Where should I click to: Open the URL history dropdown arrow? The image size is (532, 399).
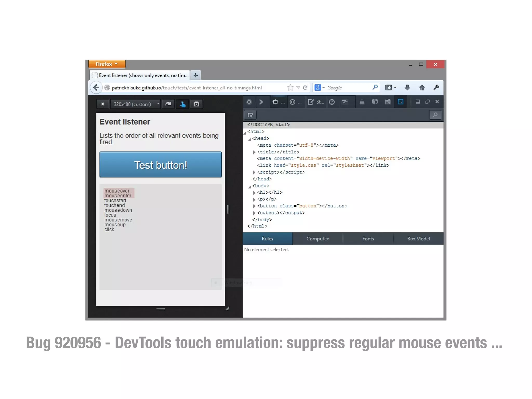[x=298, y=88]
